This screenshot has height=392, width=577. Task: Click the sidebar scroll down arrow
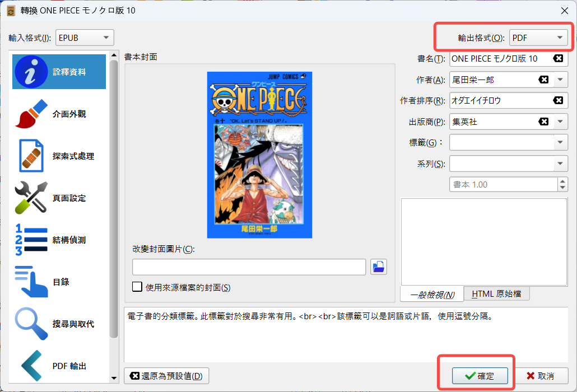click(x=114, y=377)
